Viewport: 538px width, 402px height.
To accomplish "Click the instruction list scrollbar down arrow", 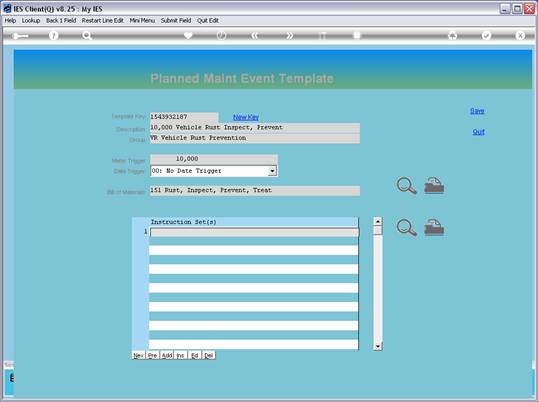I will (378, 346).
